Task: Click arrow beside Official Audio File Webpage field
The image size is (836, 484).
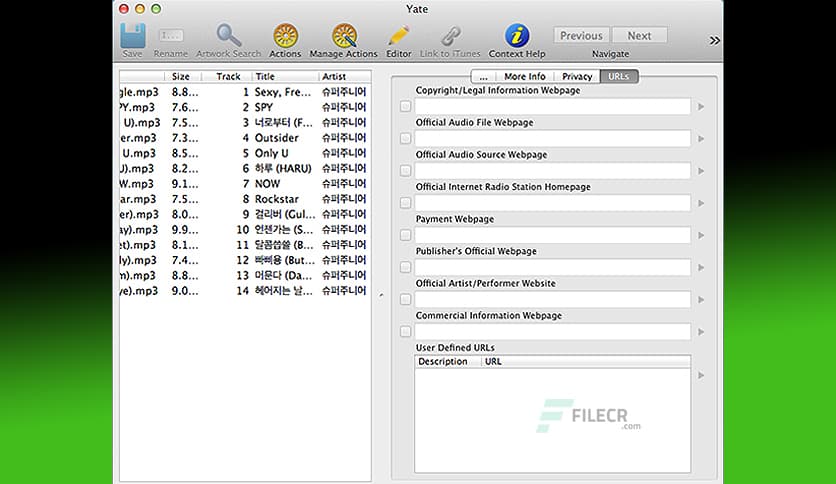Action: 701,139
